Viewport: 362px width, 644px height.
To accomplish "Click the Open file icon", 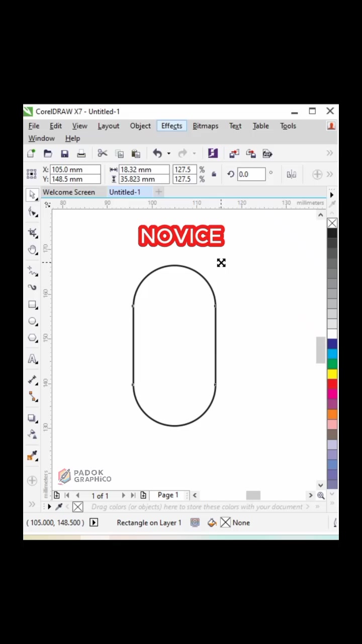I will (x=48, y=153).
